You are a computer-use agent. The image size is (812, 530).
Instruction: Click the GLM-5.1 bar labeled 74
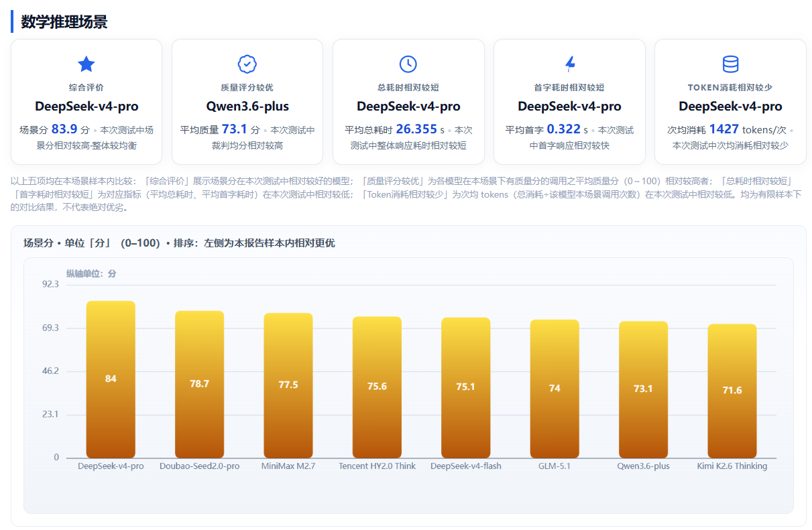tap(555, 389)
